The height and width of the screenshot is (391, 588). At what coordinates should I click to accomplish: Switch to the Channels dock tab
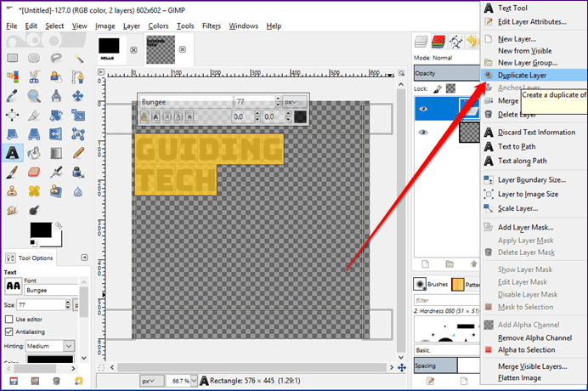click(438, 42)
